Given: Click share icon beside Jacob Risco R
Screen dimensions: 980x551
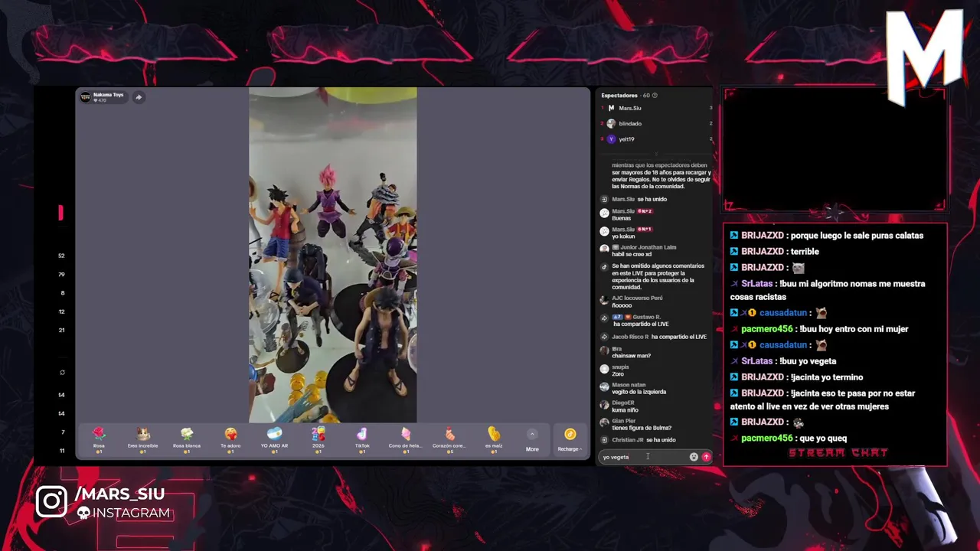Looking at the screenshot, I should pyautogui.click(x=604, y=337).
